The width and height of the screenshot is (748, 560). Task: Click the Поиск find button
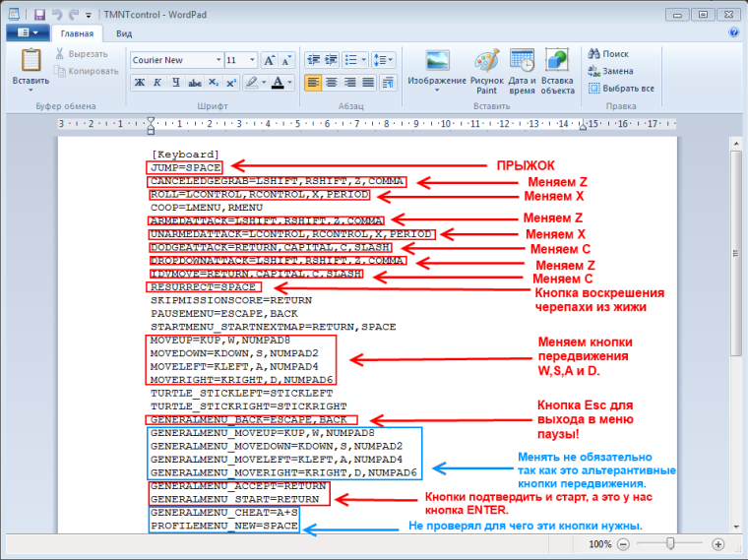pos(608,54)
